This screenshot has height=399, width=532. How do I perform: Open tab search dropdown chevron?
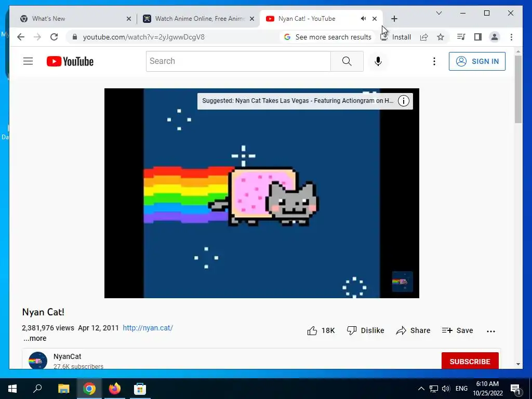coord(438,13)
